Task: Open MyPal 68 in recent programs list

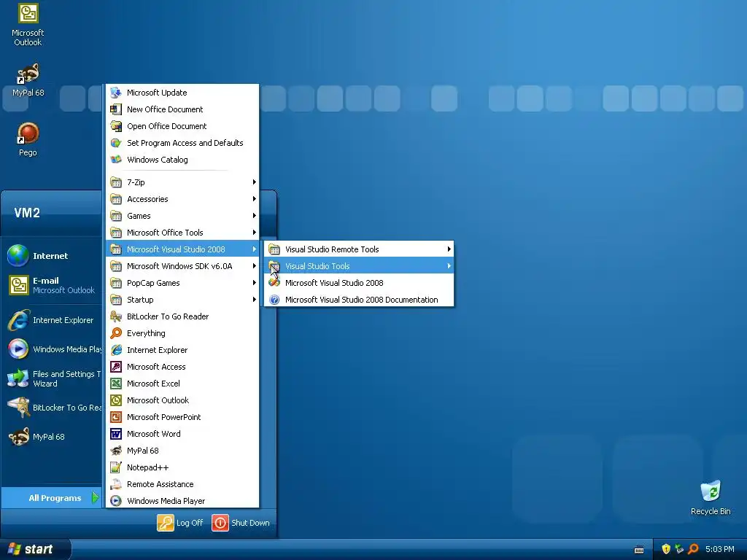Action: point(53,437)
